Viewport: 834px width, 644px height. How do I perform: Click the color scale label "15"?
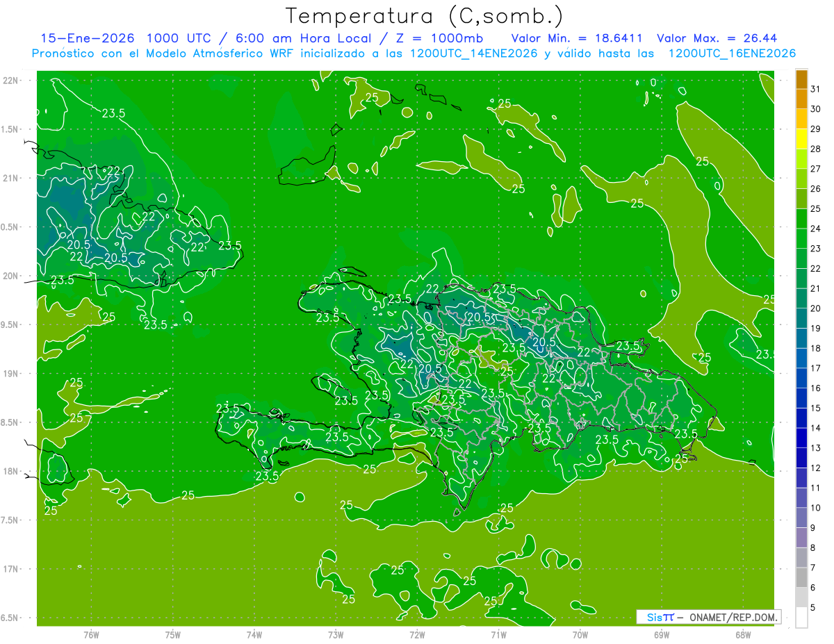[815, 408]
